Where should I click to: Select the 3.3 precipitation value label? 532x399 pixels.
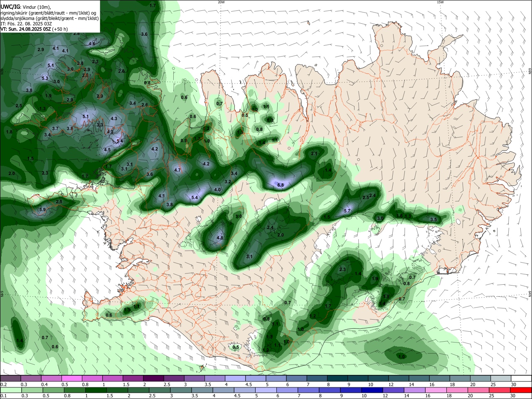tap(100, 125)
